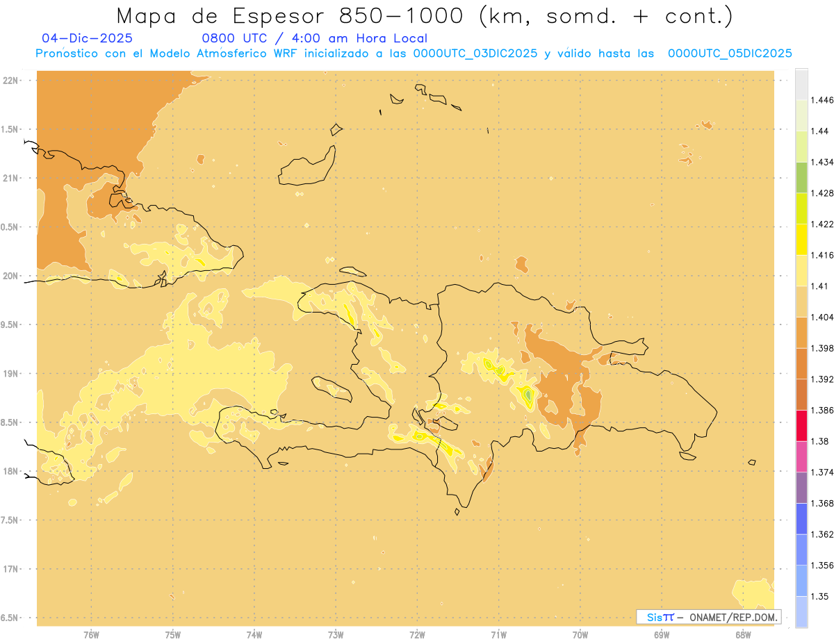Viewport: 834px width, 644px height.
Task: Click the colorbar value '1.386'
Action: tap(824, 410)
